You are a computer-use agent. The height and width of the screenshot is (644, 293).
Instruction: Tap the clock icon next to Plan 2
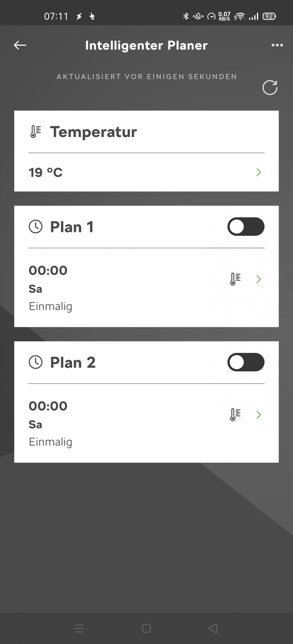[x=35, y=362]
